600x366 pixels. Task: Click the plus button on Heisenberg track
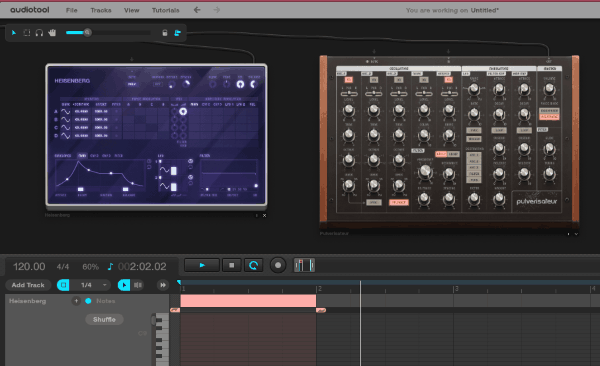(76, 301)
